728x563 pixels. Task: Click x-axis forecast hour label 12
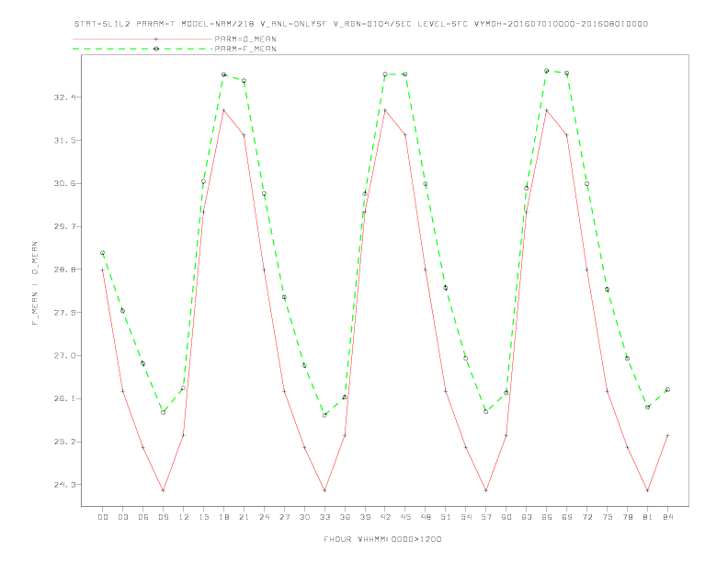click(x=184, y=517)
